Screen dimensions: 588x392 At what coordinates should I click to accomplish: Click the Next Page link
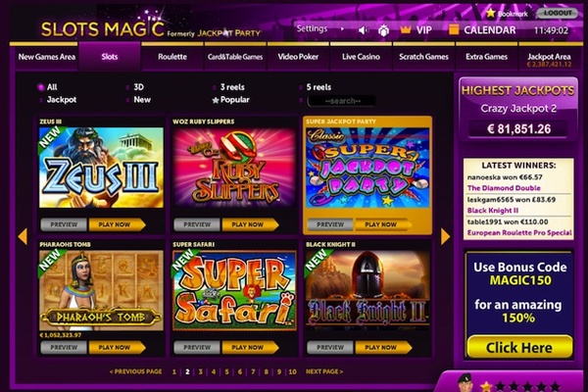pos(324,371)
